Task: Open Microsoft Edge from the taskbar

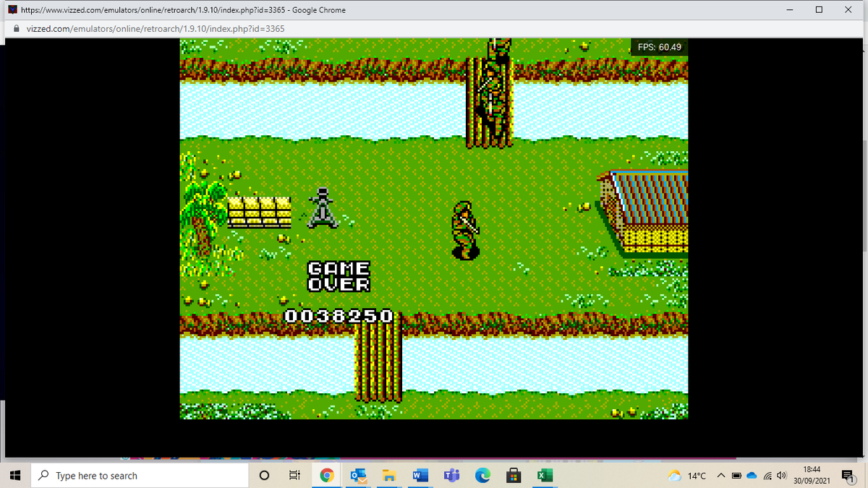Action: [x=482, y=476]
